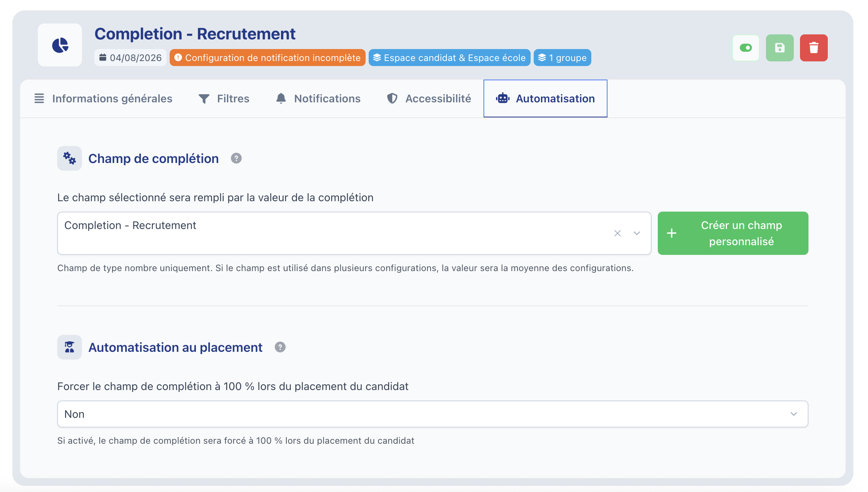Click Espace candidat & Espace école badge
The width and height of the screenshot is (868, 492).
(x=449, y=58)
